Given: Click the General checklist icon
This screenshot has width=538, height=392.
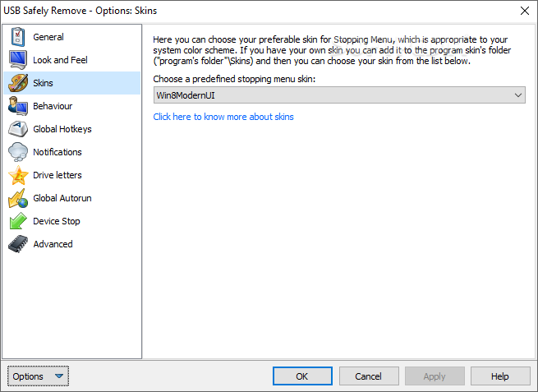Looking at the screenshot, I should coord(18,37).
